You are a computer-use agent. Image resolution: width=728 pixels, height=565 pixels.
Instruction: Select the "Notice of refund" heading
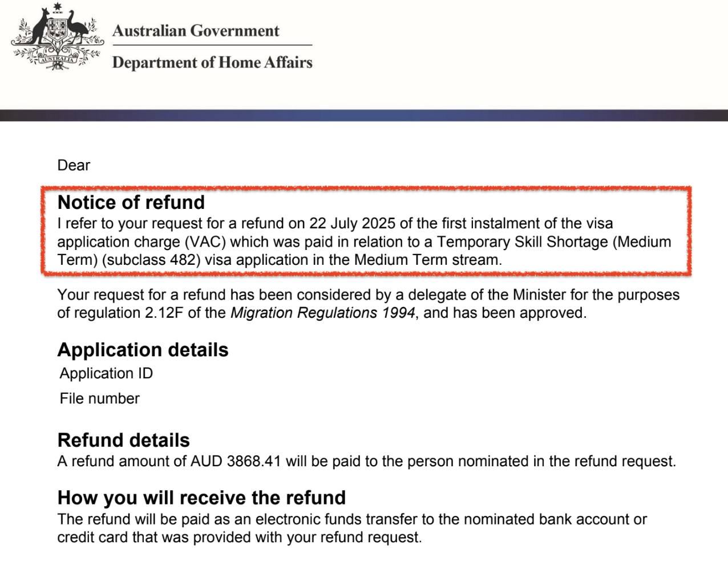[x=131, y=203]
